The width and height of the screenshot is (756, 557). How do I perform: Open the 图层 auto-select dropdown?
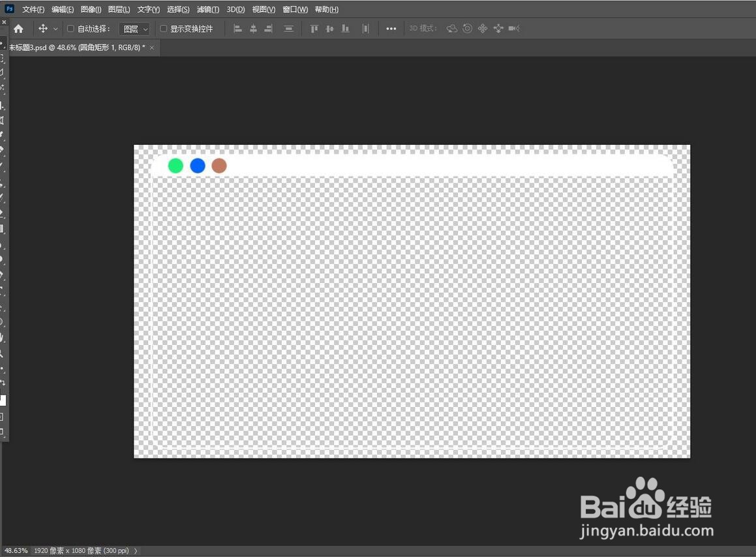tap(134, 29)
